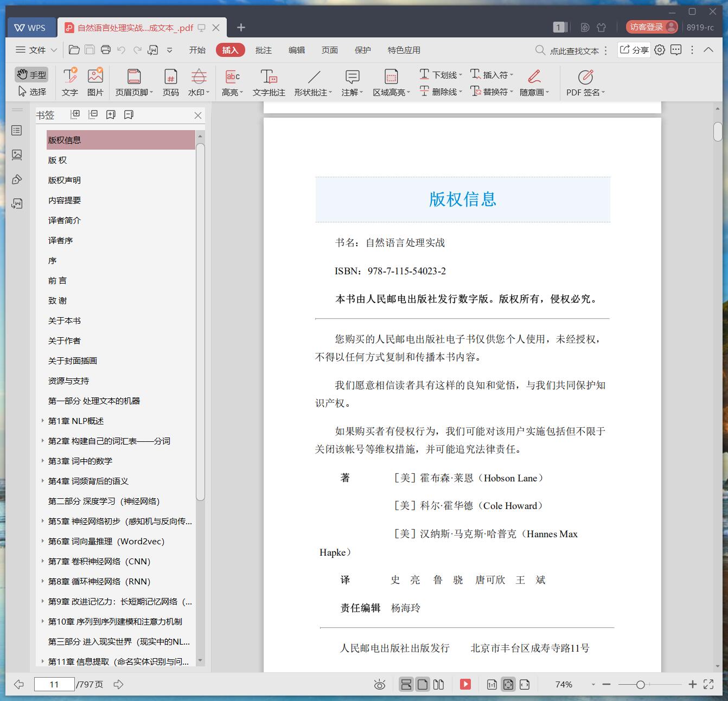This screenshot has width=728, height=701.
Task: Switch to the 页面 tab
Action: [330, 50]
